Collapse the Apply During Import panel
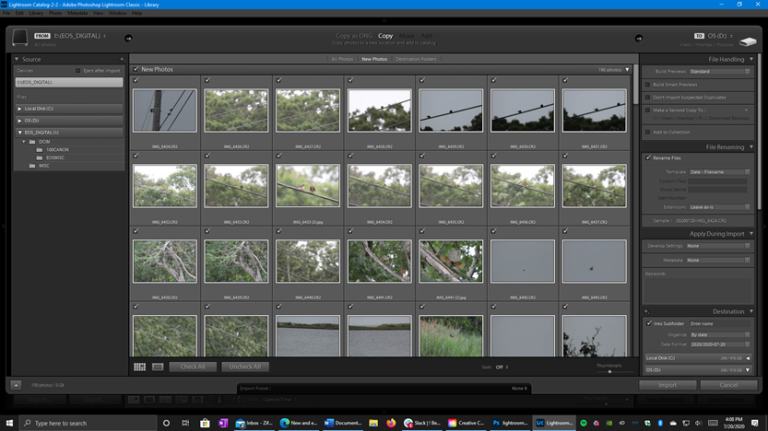 coord(751,234)
